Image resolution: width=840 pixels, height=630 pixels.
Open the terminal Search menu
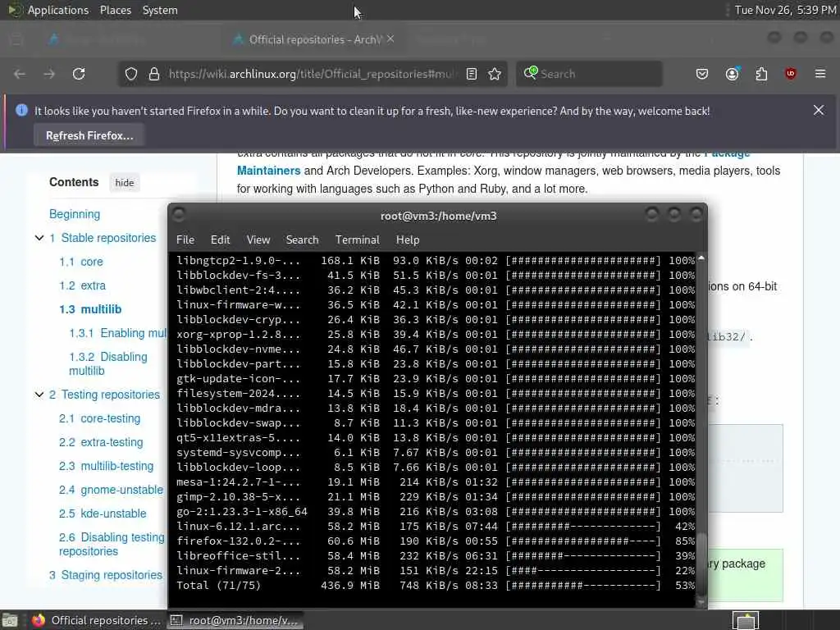pos(302,240)
